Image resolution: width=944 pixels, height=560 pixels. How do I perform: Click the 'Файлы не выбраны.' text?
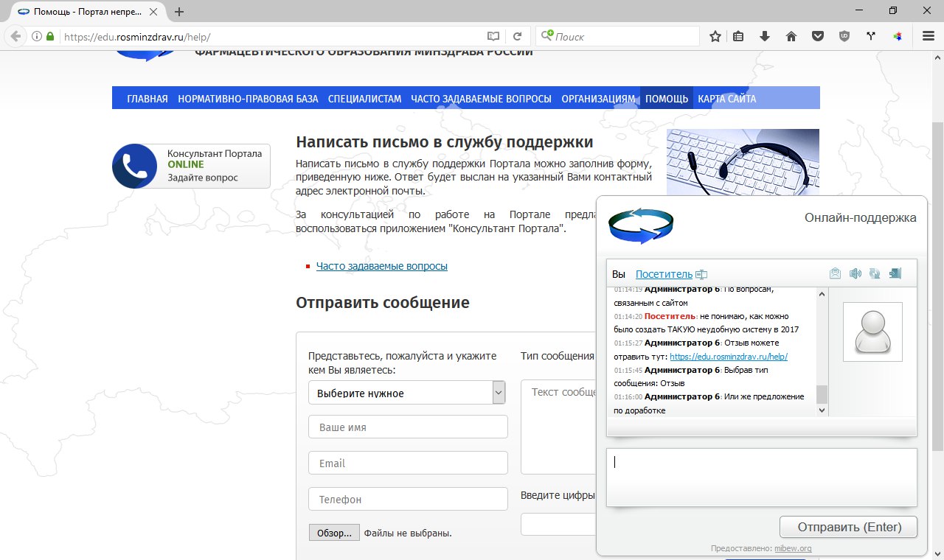click(x=408, y=533)
